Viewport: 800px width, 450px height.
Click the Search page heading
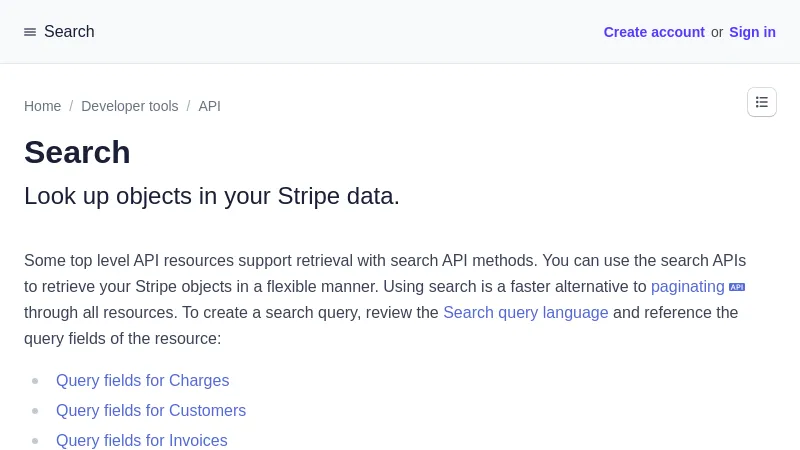pos(77,152)
